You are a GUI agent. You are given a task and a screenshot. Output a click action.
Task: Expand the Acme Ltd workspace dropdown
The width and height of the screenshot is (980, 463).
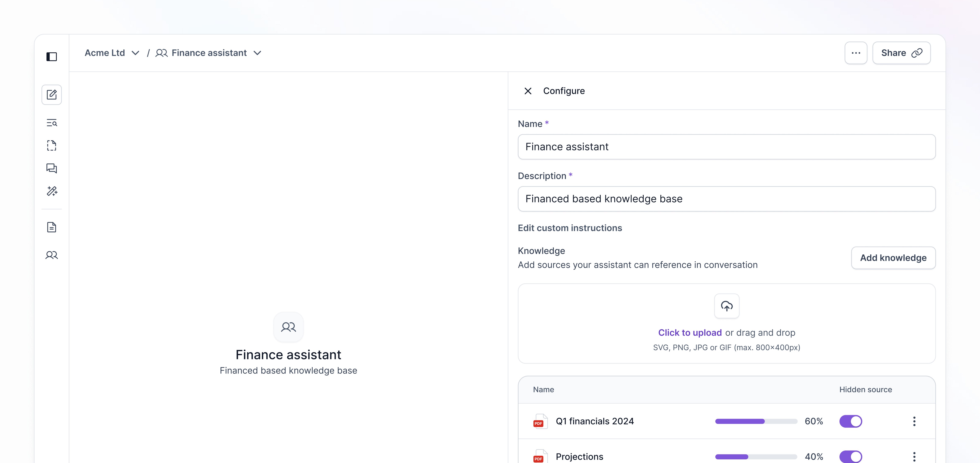pos(135,53)
